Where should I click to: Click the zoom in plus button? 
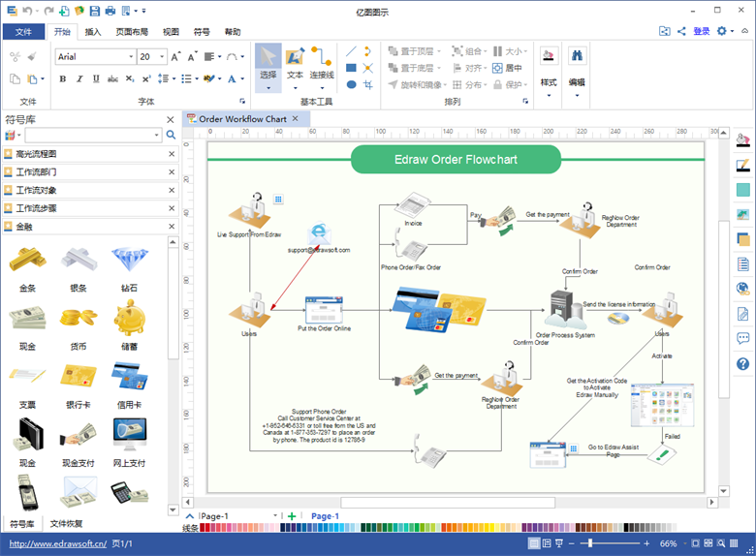(x=646, y=543)
